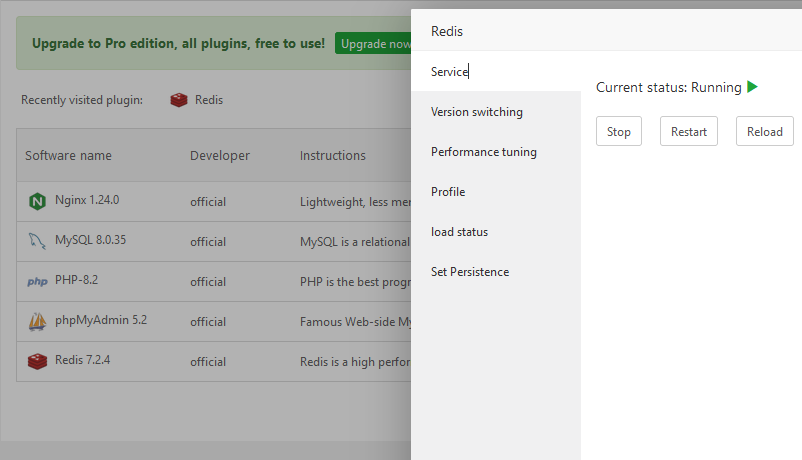The image size is (802, 460).
Task: Click the Upgrade now button
Action: tap(374, 44)
